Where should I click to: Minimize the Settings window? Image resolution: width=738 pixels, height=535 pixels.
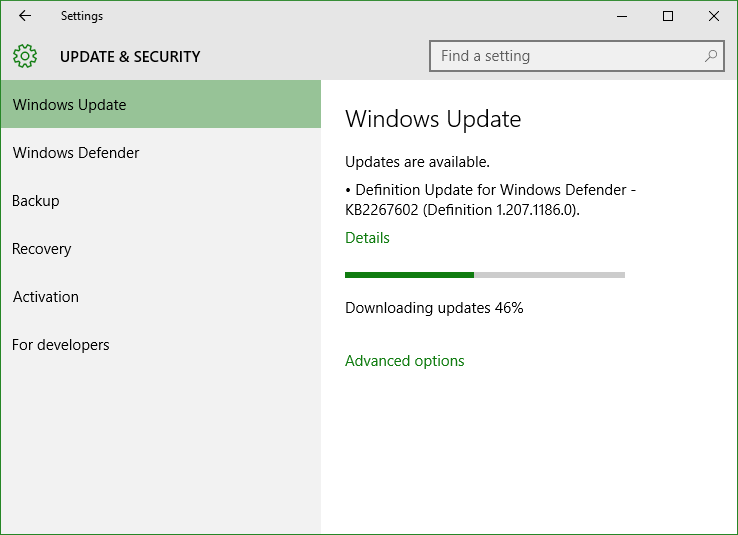[622, 16]
